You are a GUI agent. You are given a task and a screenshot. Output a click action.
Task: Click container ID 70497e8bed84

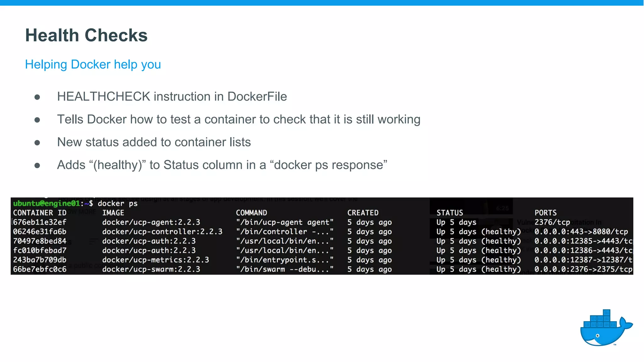click(x=40, y=241)
